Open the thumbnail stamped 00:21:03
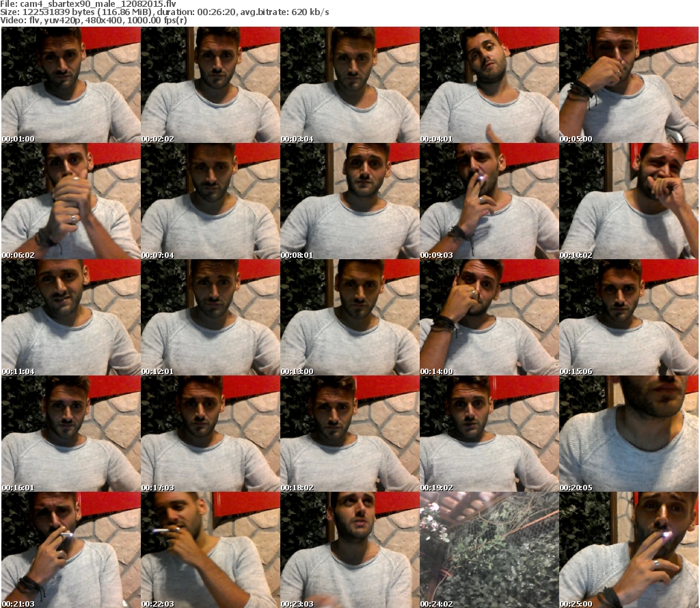 coord(71,550)
